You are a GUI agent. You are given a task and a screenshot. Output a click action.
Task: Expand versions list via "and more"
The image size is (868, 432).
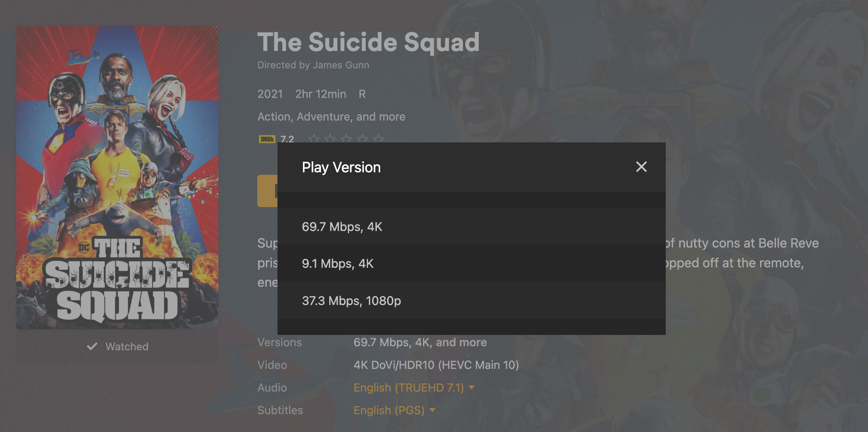coord(461,342)
